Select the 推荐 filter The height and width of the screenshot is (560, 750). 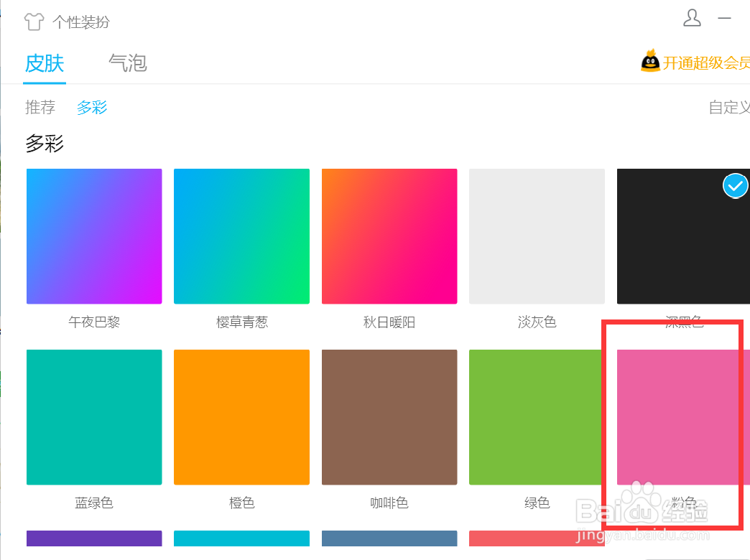[x=40, y=107]
